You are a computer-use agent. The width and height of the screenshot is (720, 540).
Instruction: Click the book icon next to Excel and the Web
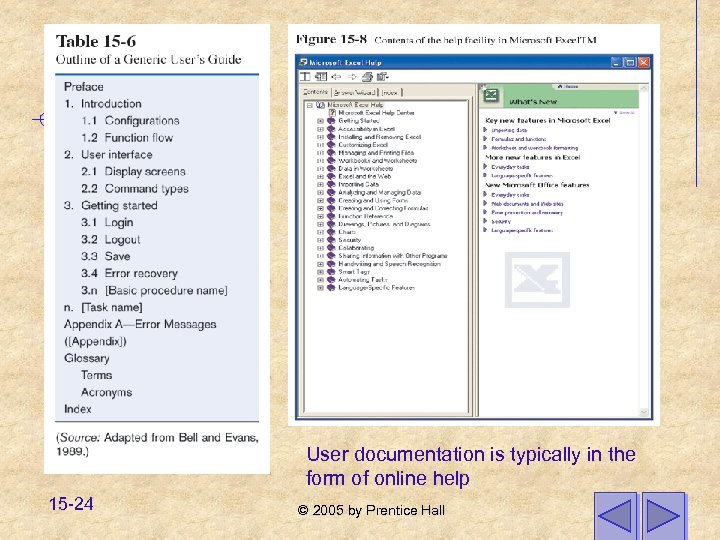point(331,176)
